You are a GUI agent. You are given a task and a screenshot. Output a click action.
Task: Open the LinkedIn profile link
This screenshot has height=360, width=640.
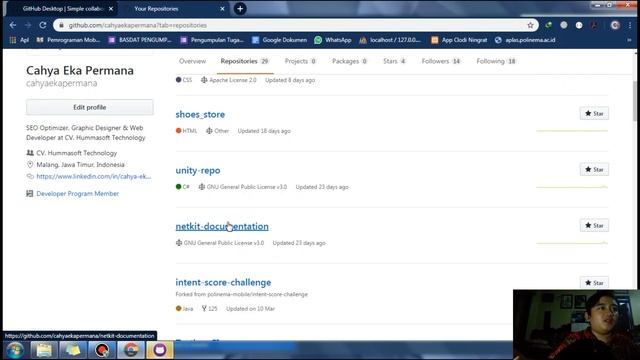coord(93,176)
